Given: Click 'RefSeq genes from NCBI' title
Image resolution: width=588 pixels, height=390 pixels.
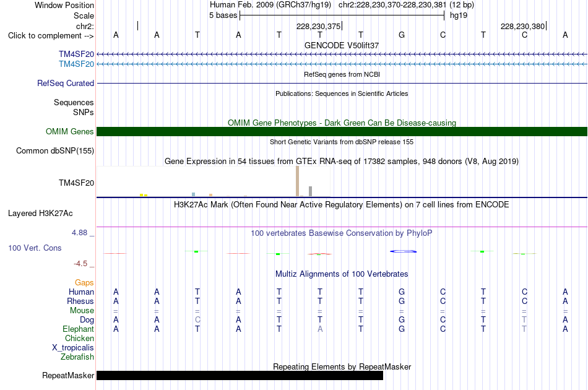Looking at the screenshot, I should pos(342,75).
